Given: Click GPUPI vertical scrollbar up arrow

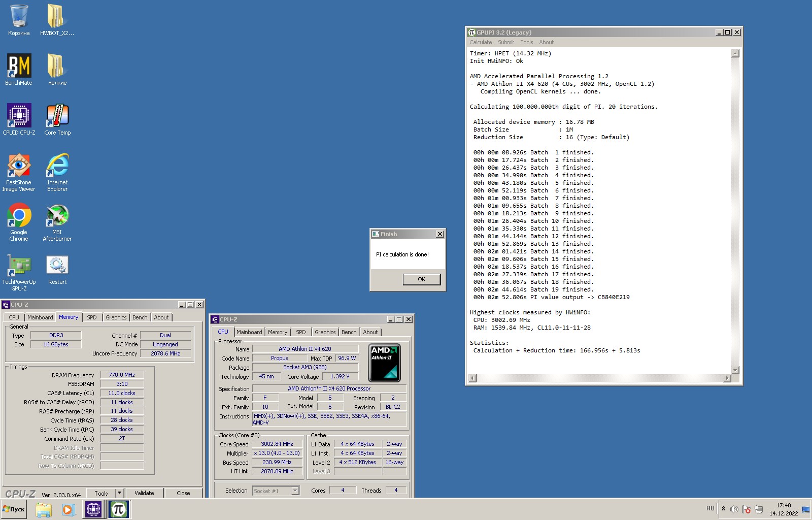Looking at the screenshot, I should coord(735,53).
